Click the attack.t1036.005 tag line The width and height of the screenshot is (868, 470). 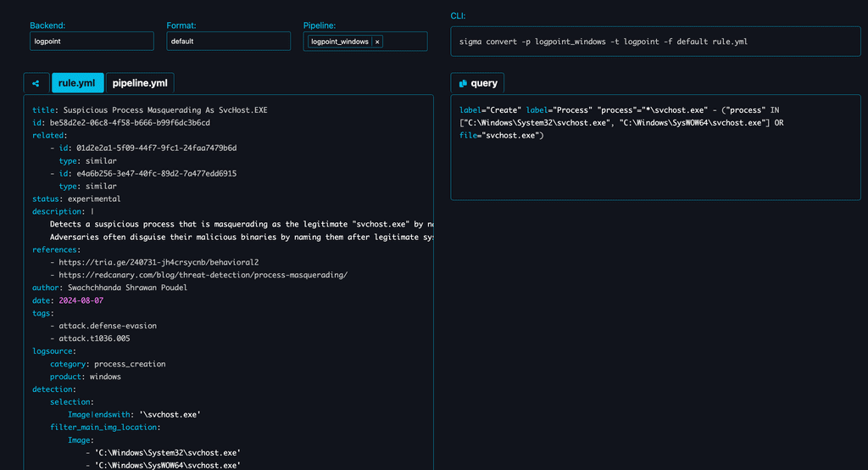pos(90,339)
